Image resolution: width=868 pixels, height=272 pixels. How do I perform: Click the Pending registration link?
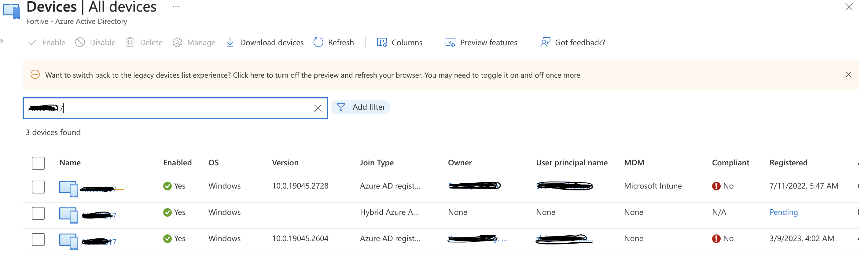coord(783,212)
